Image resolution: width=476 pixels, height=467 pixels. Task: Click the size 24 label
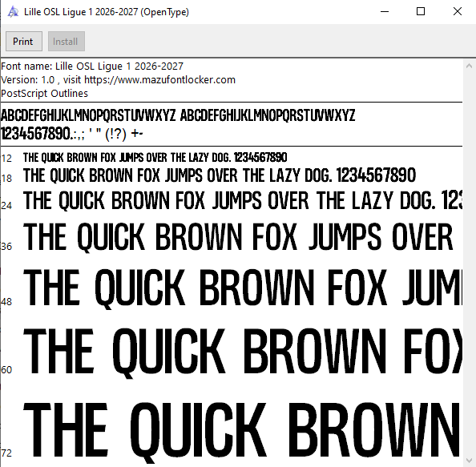tap(6, 205)
